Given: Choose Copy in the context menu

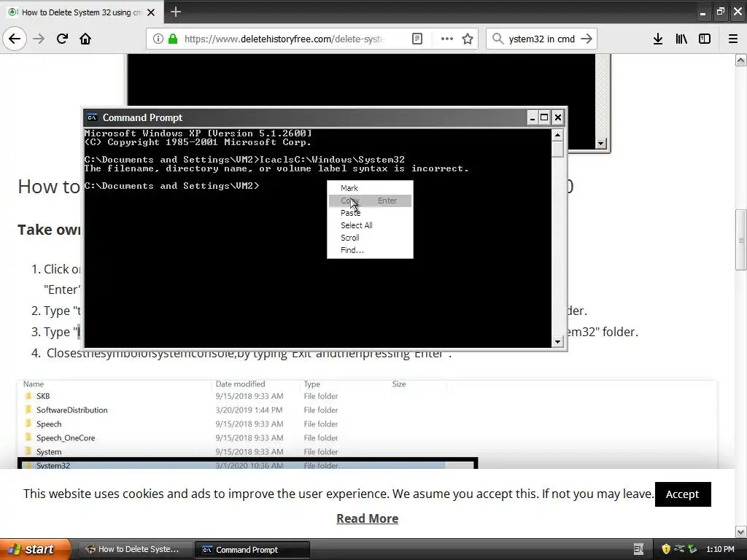Looking at the screenshot, I should tap(370, 201).
